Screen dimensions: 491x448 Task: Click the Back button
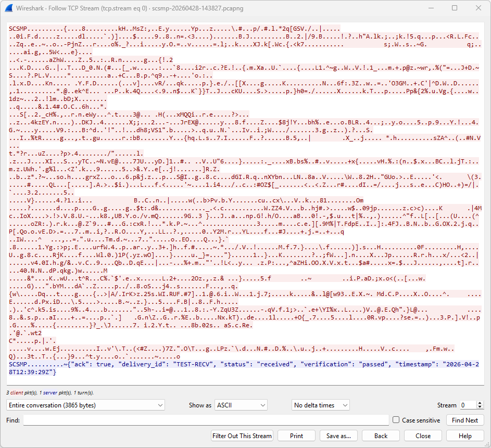tap(381, 436)
